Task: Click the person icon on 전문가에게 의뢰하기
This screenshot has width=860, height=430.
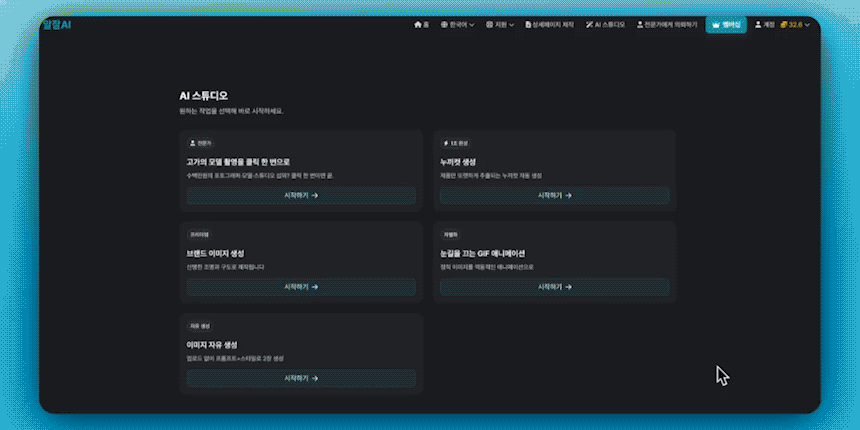Action: tap(640, 25)
